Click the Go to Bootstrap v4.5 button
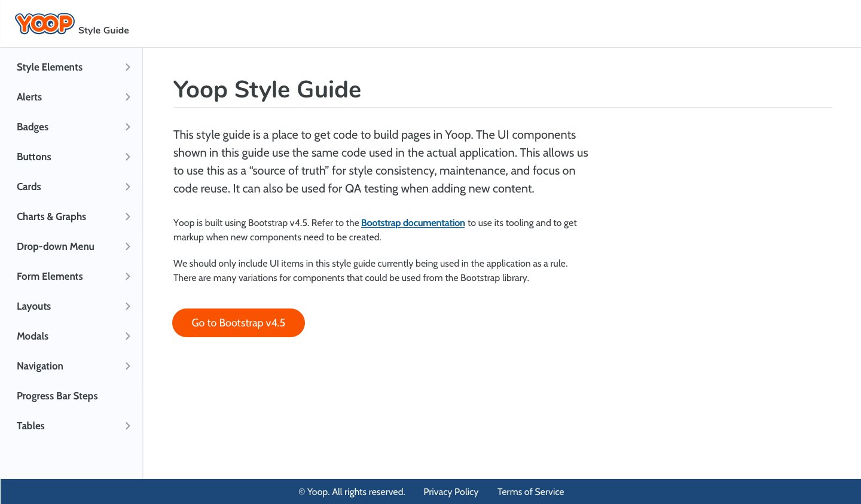This screenshot has height=504, width=861. 239,323
